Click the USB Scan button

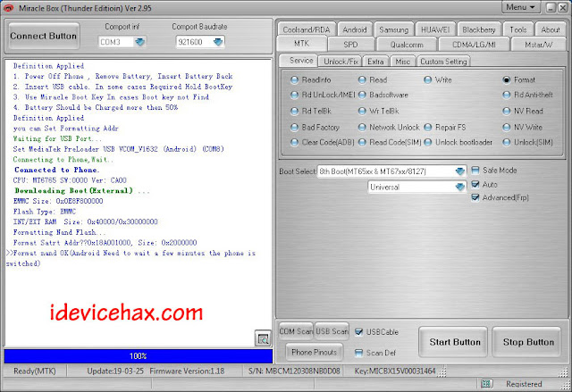332,331
